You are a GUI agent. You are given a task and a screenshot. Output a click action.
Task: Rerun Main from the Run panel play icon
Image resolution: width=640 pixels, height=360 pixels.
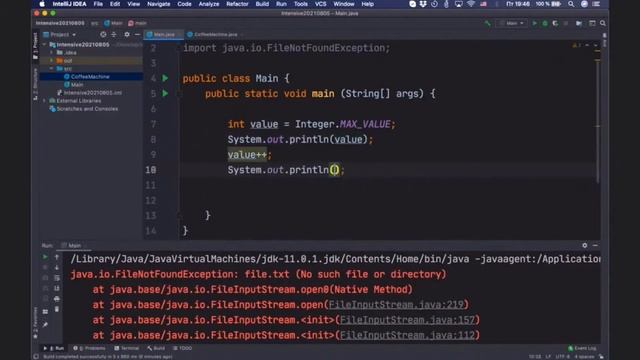[45, 257]
